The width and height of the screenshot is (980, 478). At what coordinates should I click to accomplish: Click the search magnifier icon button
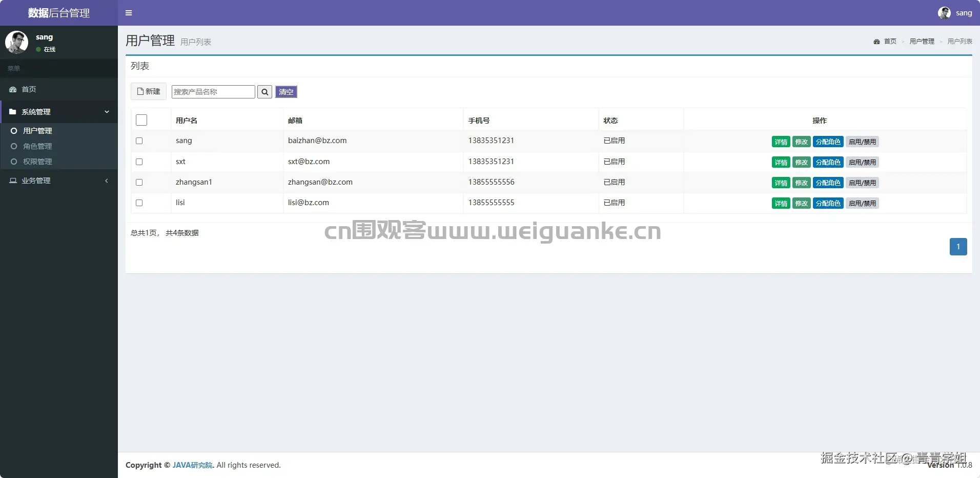click(264, 92)
